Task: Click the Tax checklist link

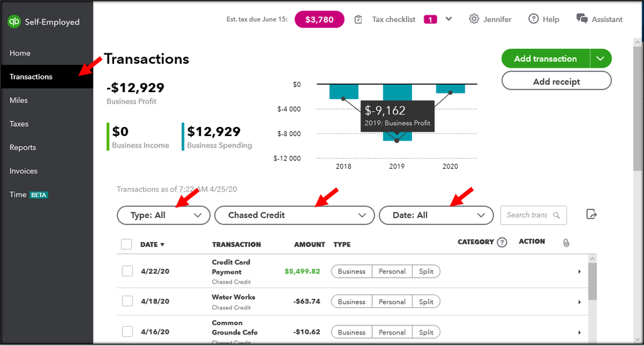Action: [393, 19]
